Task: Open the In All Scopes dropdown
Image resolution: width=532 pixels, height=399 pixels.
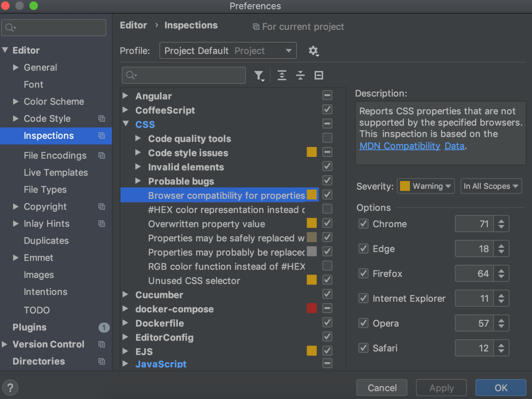Action: click(491, 186)
